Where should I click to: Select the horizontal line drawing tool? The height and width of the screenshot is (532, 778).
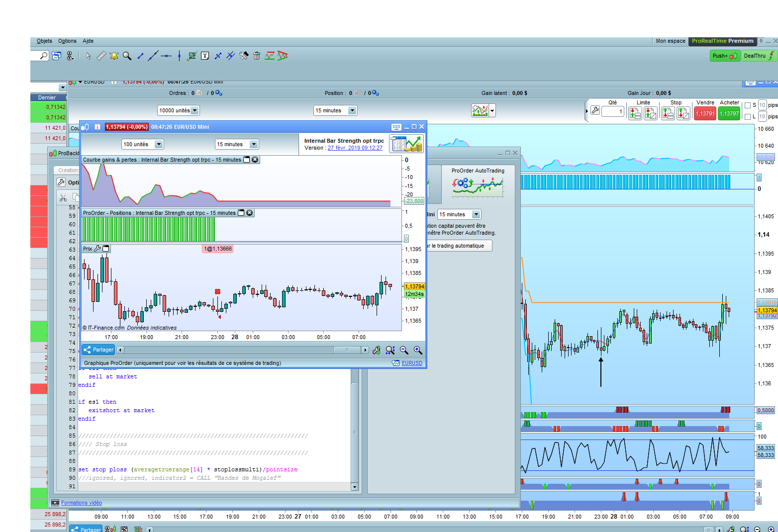(166, 56)
